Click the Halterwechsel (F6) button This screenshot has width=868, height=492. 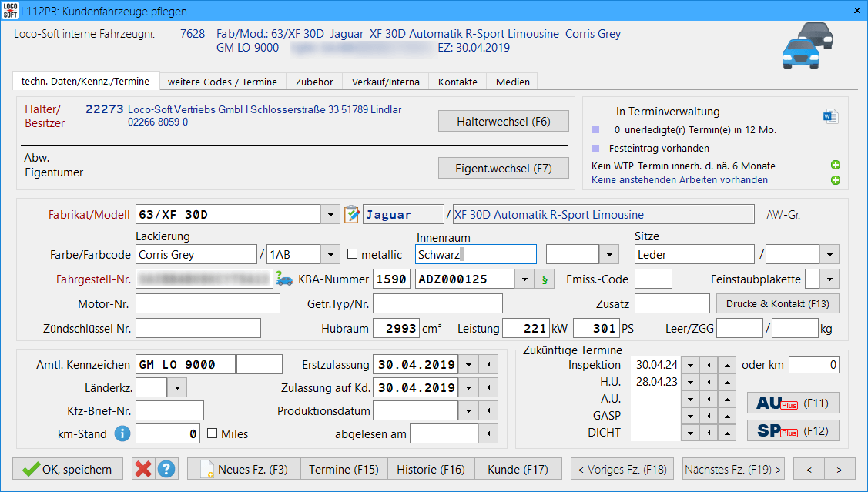[x=503, y=122]
